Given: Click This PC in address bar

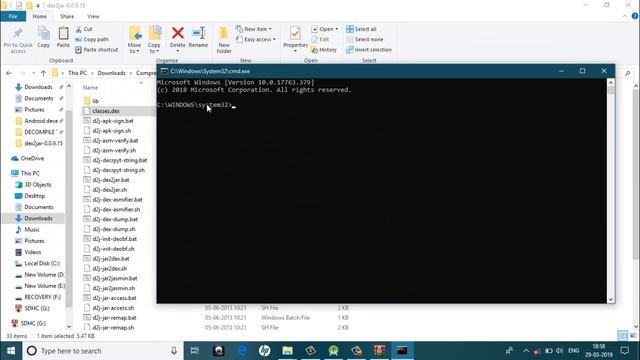Looking at the screenshot, I should click(77, 73).
